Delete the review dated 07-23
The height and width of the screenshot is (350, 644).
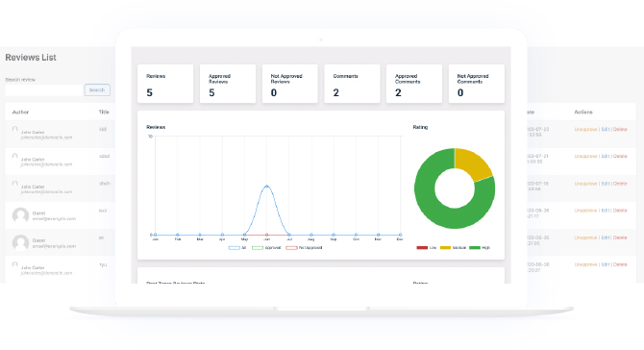pos(620,130)
